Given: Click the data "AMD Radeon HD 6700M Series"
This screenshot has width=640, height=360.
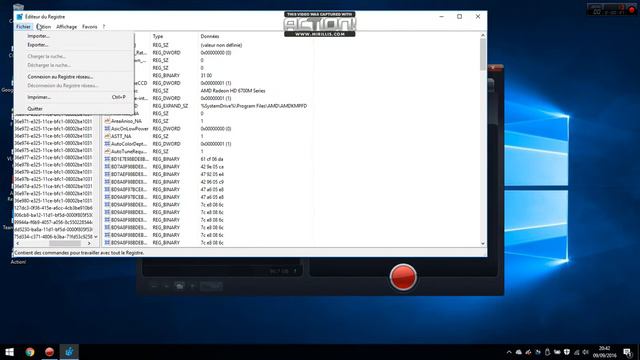Looking at the screenshot, I should 233,91.
